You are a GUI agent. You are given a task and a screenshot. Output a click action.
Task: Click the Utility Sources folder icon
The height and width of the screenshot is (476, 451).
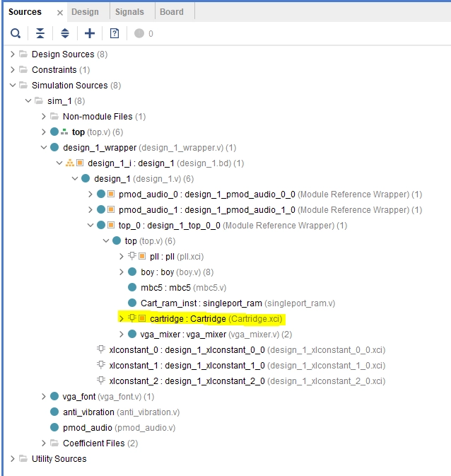[x=23, y=458]
